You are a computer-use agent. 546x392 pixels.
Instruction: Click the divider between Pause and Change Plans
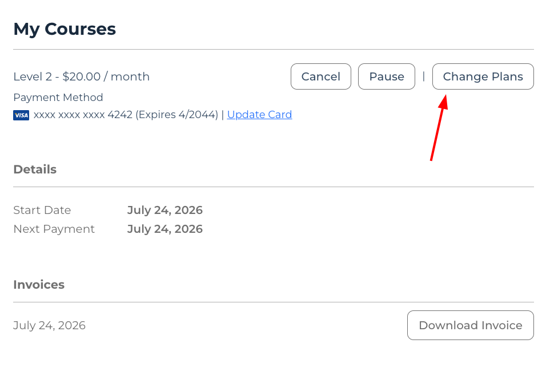tap(423, 76)
